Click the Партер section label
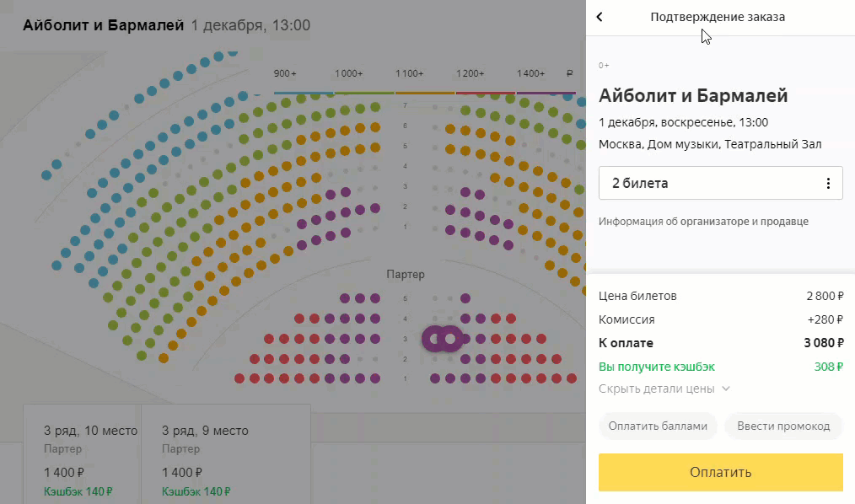855x504 pixels. click(405, 275)
